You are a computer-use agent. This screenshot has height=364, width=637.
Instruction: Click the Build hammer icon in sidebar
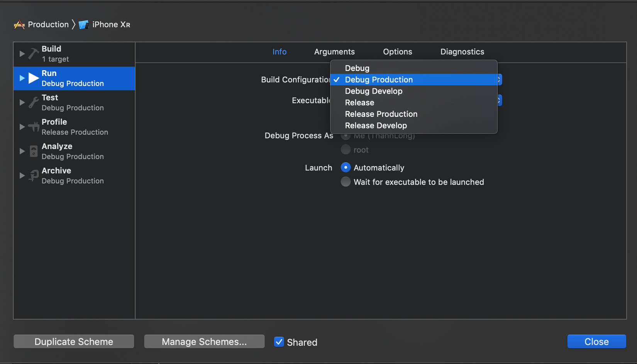(34, 54)
